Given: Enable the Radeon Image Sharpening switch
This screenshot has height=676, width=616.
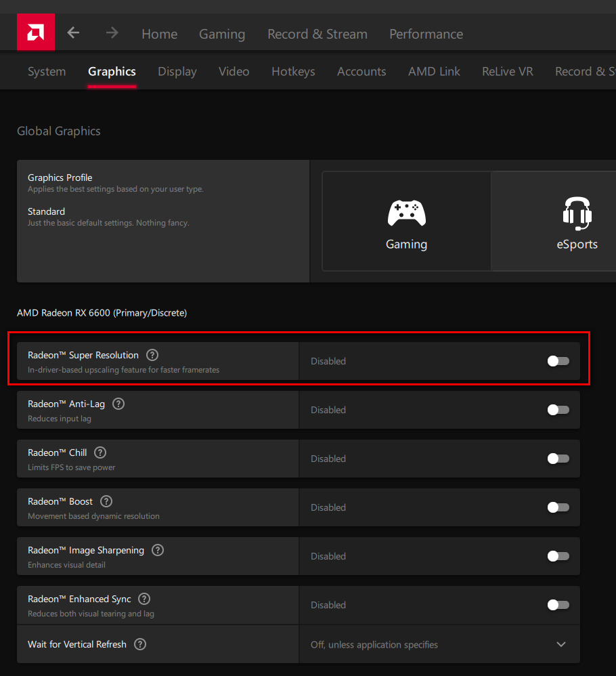Looking at the screenshot, I should (558, 556).
